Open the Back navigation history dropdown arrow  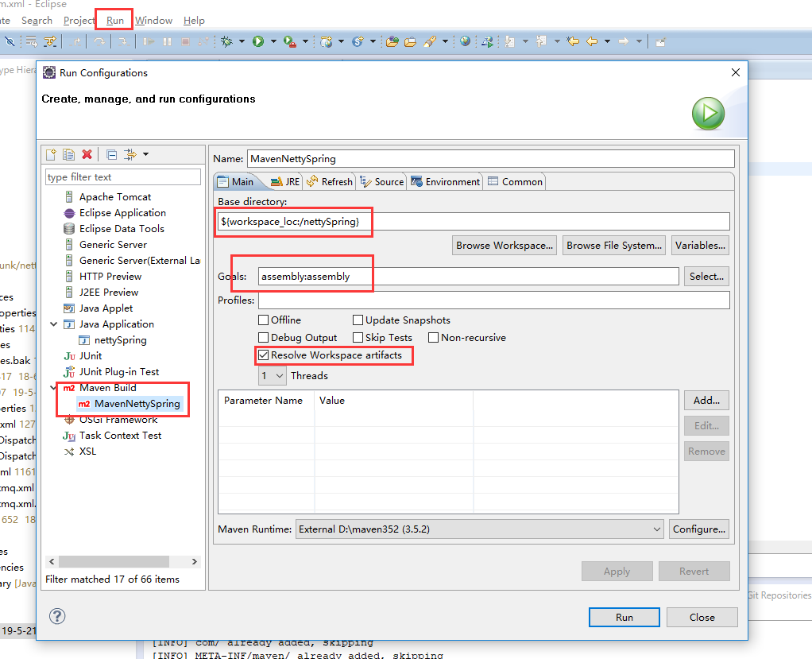(x=607, y=41)
